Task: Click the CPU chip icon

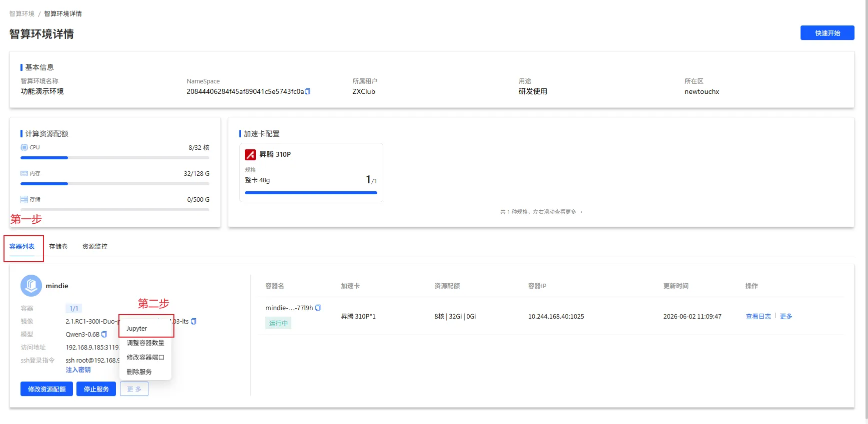Action: click(x=24, y=147)
